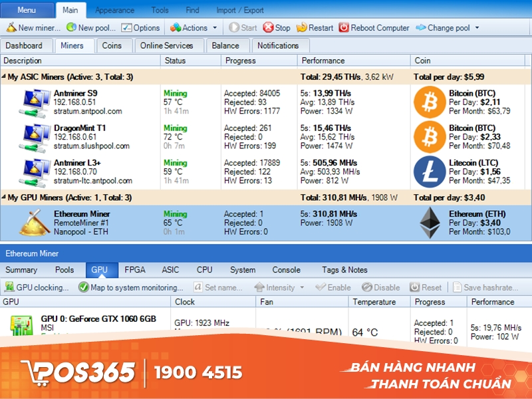Collapse the My ASIC Miners group
Image resolution: width=532 pixels, height=399 pixels.
point(3,76)
